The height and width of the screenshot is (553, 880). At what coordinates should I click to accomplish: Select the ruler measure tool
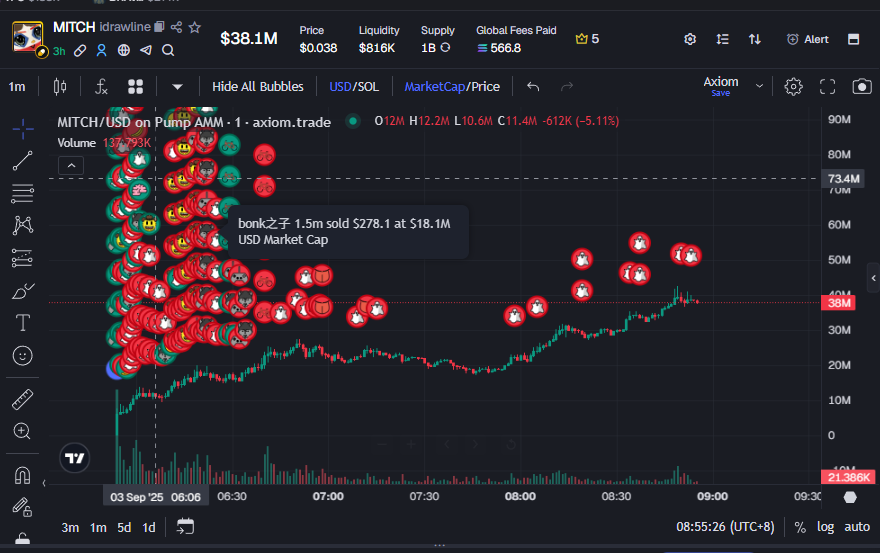click(x=23, y=400)
